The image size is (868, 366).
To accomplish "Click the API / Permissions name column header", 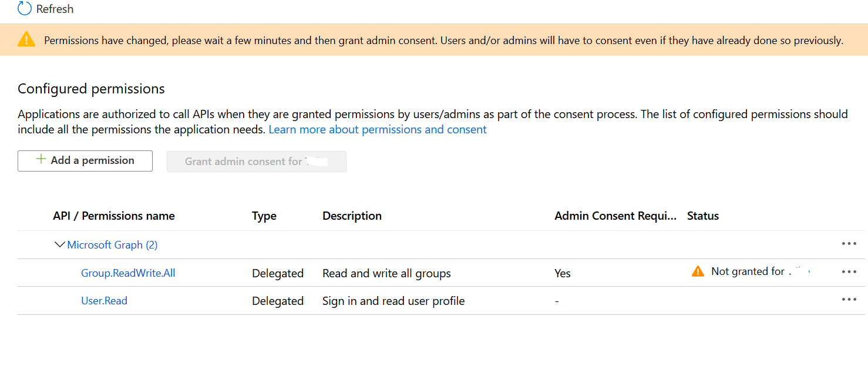I will (114, 216).
